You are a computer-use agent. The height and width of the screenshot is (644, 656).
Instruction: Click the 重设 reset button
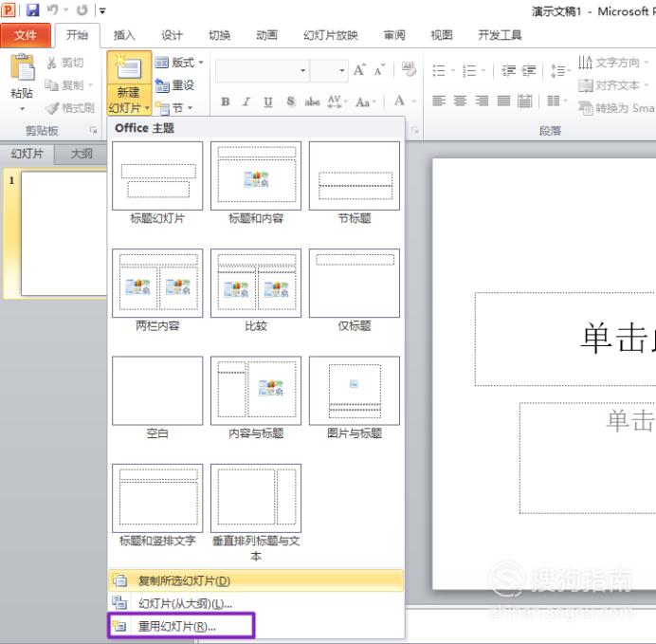(174, 85)
